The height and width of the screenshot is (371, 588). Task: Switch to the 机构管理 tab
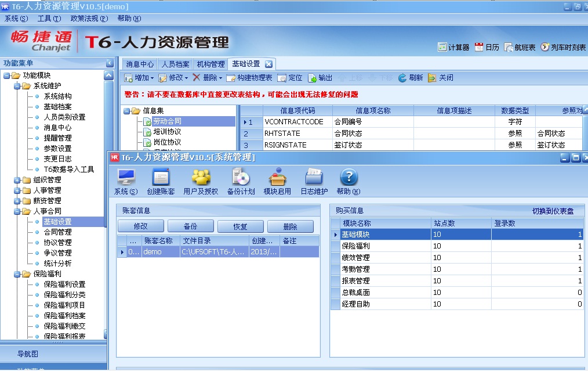pyautogui.click(x=210, y=64)
